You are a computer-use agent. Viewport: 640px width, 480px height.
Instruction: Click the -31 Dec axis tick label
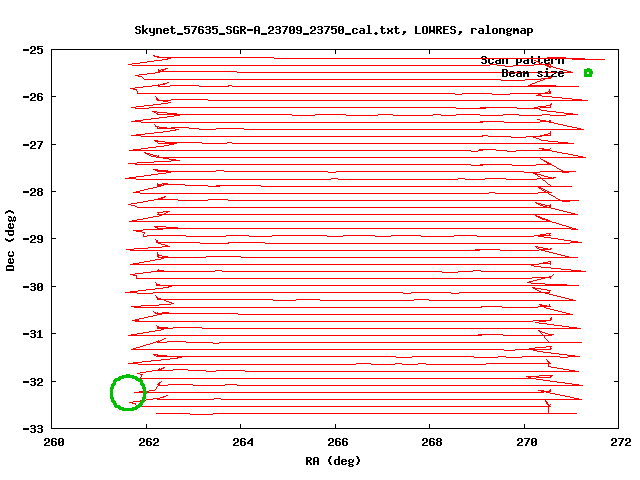pyautogui.click(x=33, y=334)
